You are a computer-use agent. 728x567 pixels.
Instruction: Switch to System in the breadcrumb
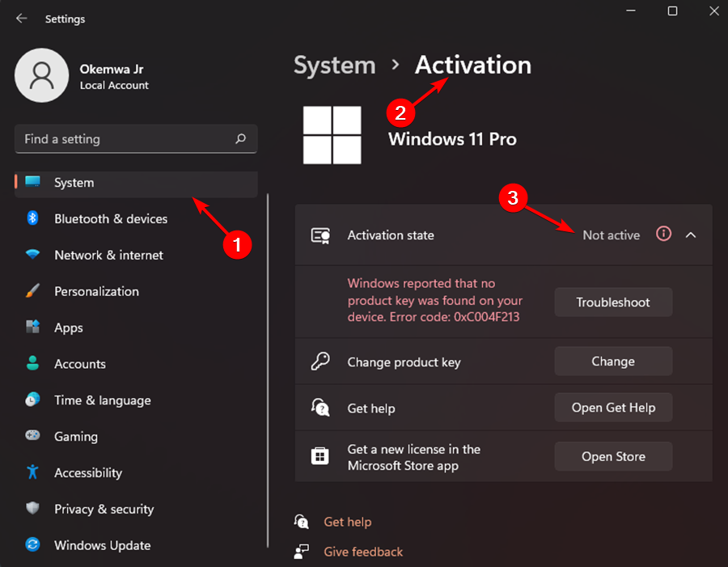(334, 66)
